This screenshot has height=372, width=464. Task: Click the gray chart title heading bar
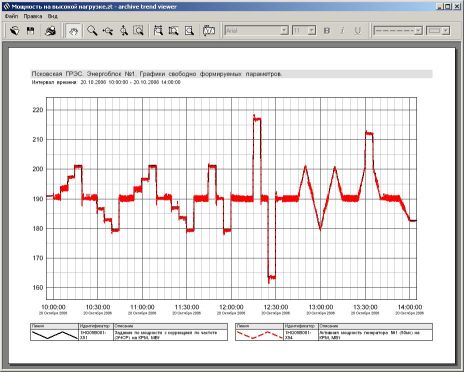coord(232,74)
